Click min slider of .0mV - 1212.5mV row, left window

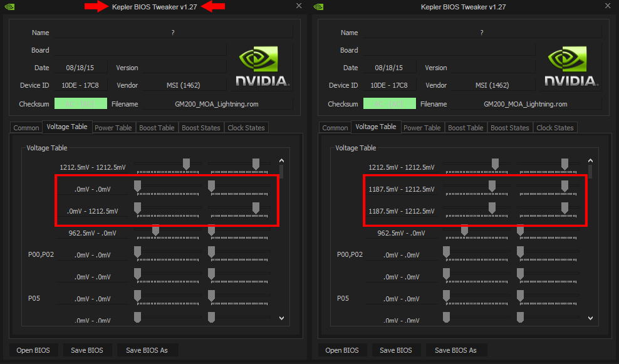[x=137, y=207]
